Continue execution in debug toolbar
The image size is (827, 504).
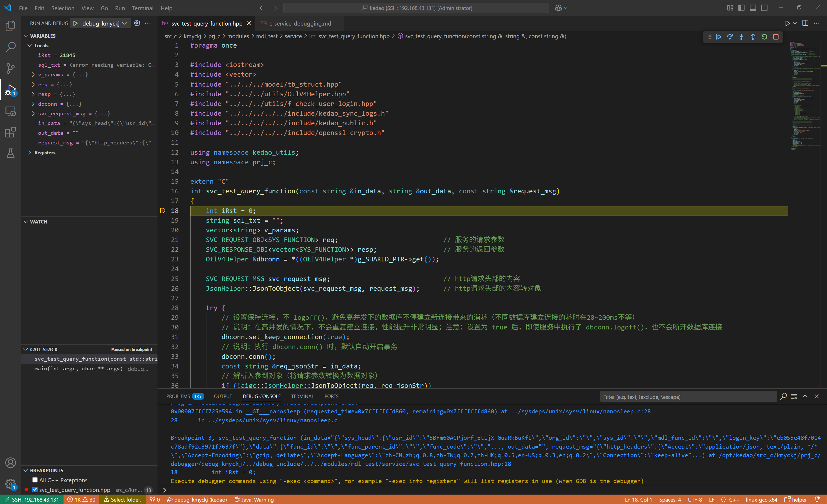(x=719, y=37)
